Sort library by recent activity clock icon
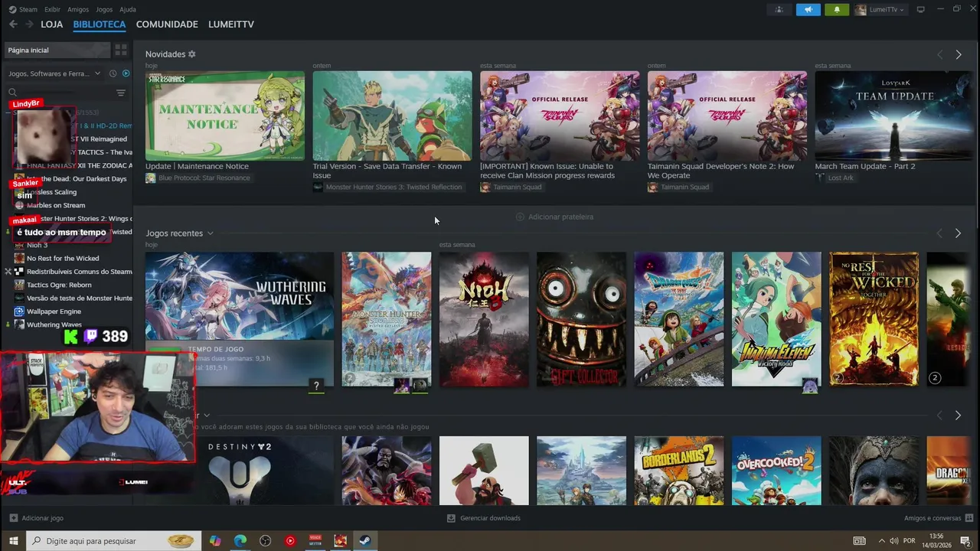 coord(113,73)
